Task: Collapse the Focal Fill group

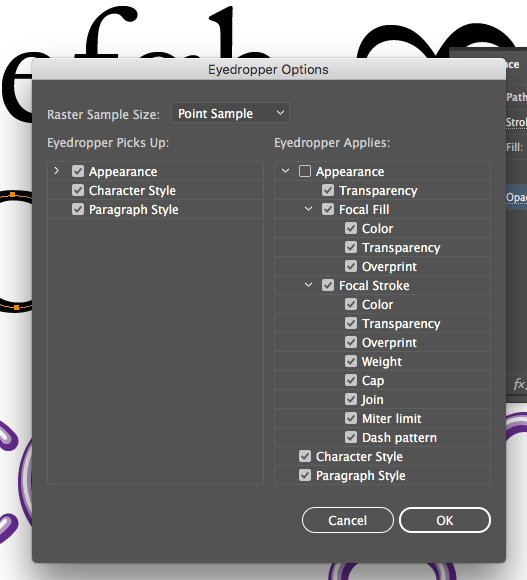Action: point(308,209)
